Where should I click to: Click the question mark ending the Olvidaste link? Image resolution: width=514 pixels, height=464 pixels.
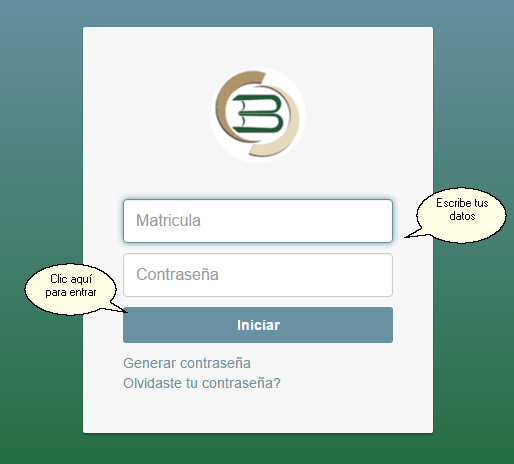[277, 383]
